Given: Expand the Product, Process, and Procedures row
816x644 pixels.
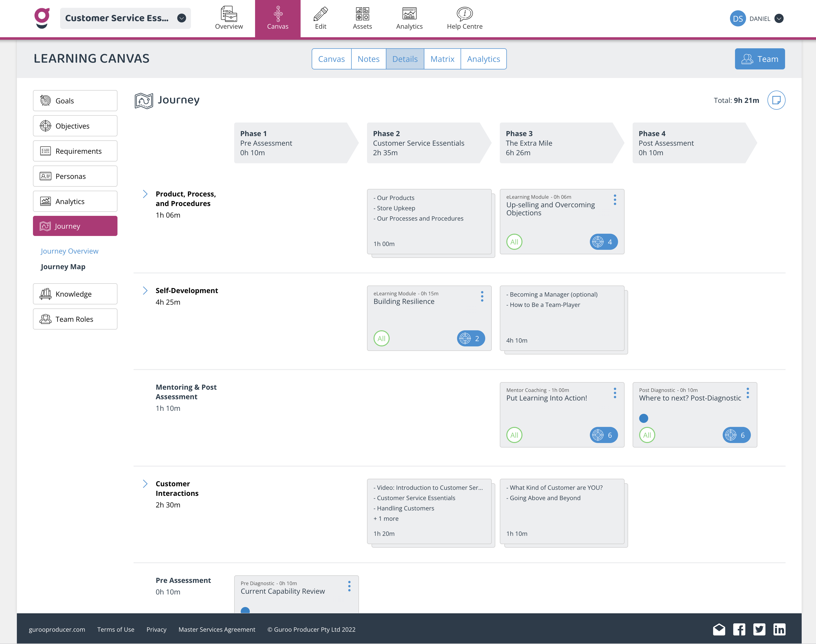Looking at the screenshot, I should tap(145, 194).
